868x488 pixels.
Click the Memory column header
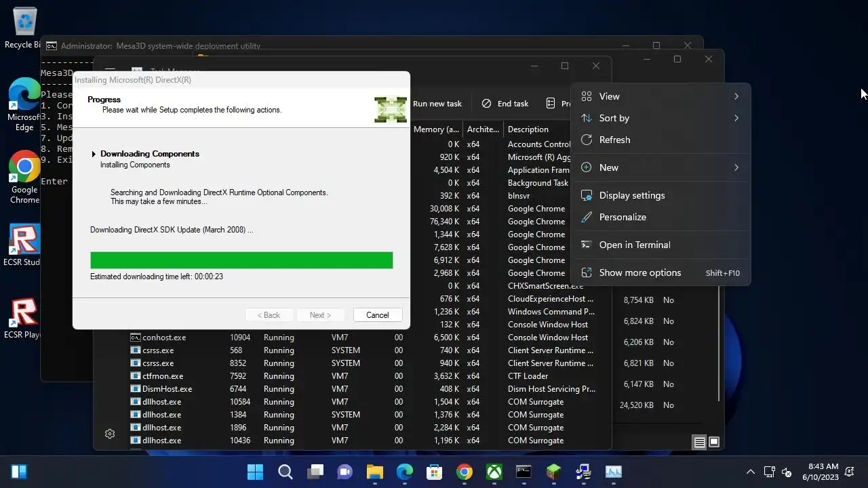(x=436, y=129)
